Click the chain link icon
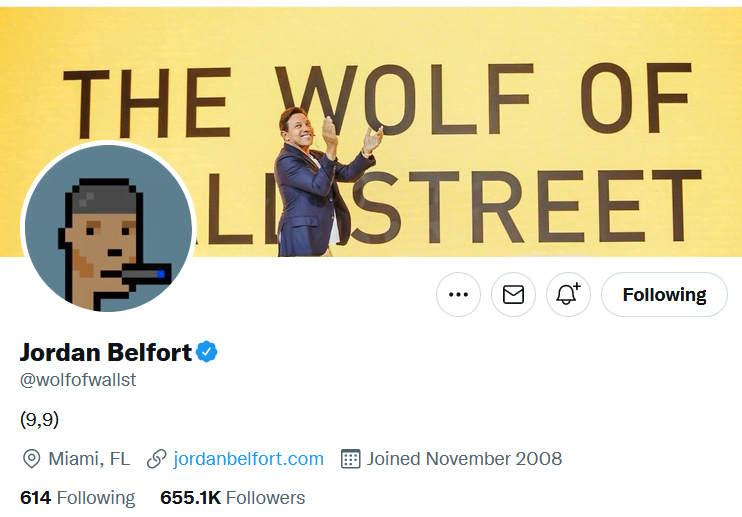Screen dimensions: 742x517 coord(156,459)
